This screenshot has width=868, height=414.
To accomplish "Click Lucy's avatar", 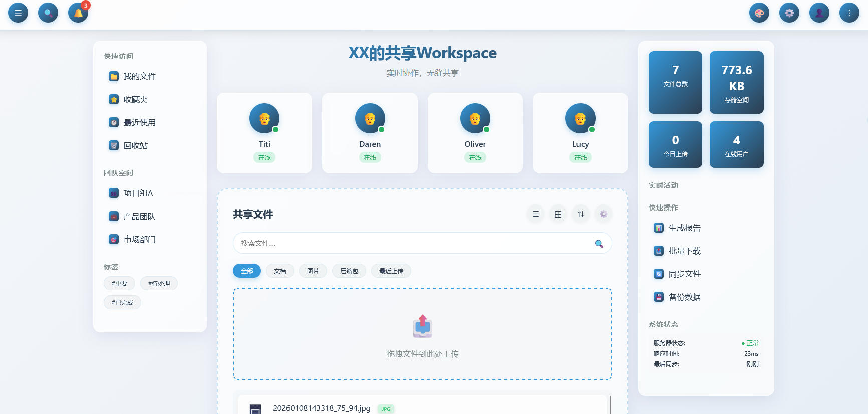I will pyautogui.click(x=581, y=118).
